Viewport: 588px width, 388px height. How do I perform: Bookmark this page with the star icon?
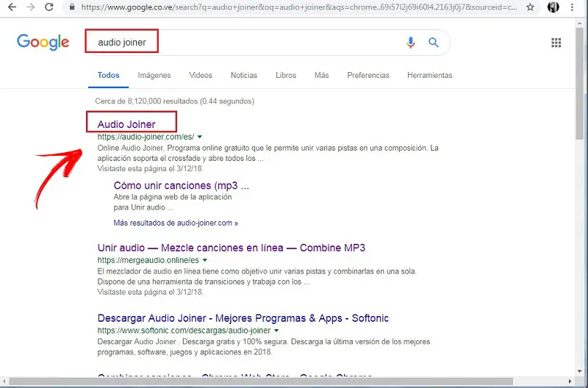coord(530,7)
